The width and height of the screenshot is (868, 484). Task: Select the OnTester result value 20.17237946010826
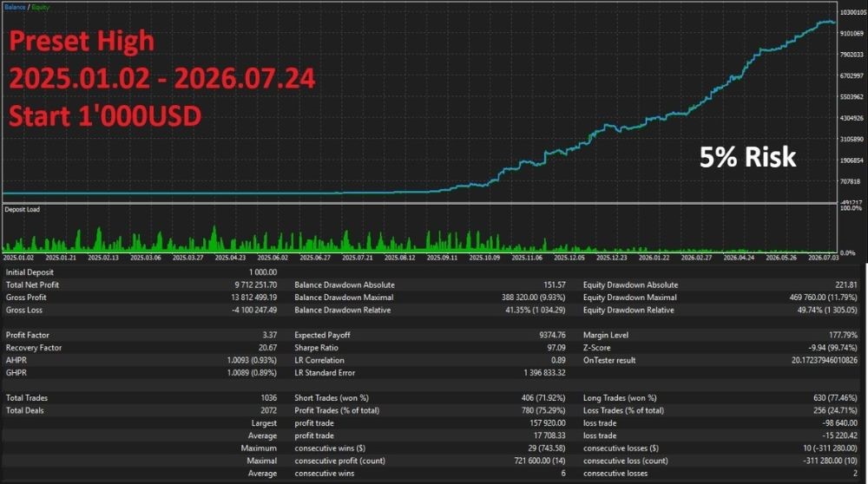point(825,360)
